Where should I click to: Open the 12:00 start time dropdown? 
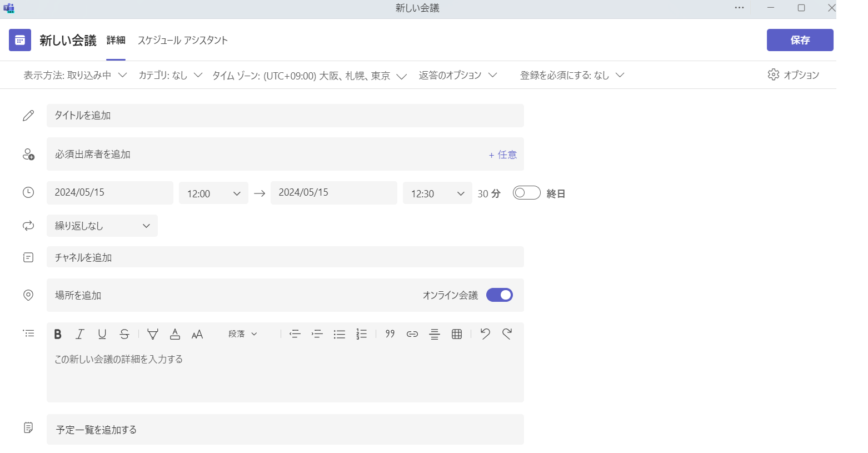(x=213, y=193)
